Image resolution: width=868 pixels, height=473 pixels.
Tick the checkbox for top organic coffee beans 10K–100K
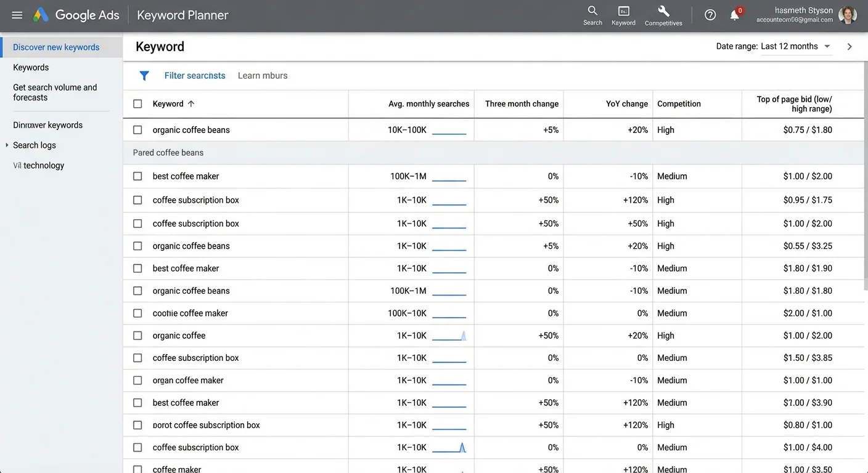tap(137, 130)
